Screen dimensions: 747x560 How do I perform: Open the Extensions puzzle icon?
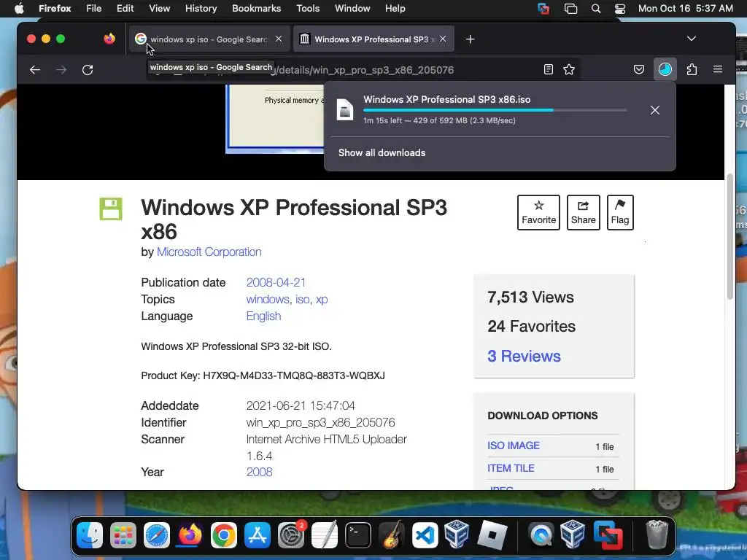pos(692,69)
